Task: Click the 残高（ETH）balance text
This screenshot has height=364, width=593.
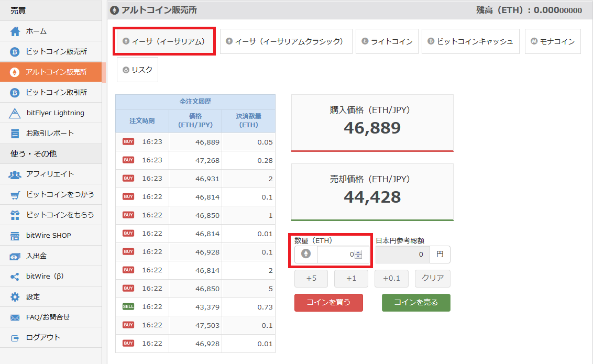Action: [529, 10]
